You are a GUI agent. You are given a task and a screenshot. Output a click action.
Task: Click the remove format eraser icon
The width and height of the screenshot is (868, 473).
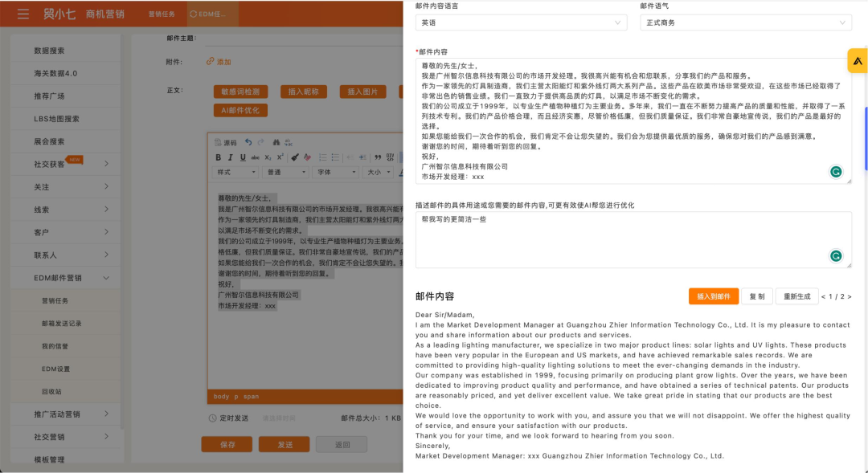tap(307, 157)
